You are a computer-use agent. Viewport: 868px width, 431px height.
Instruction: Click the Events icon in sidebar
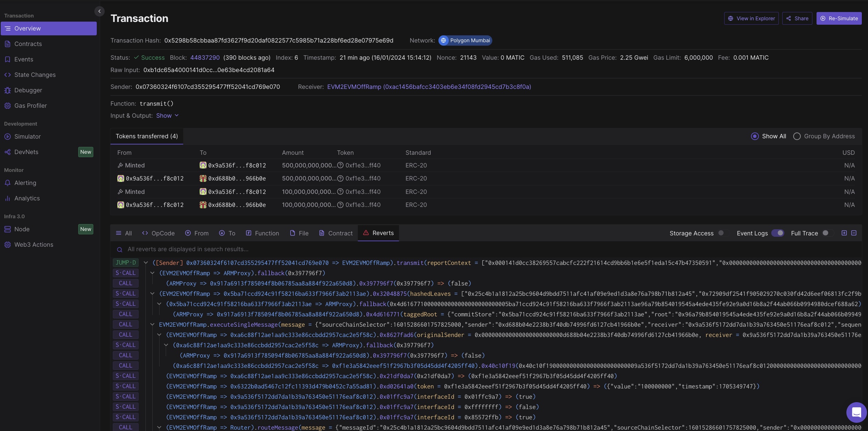pos(8,59)
